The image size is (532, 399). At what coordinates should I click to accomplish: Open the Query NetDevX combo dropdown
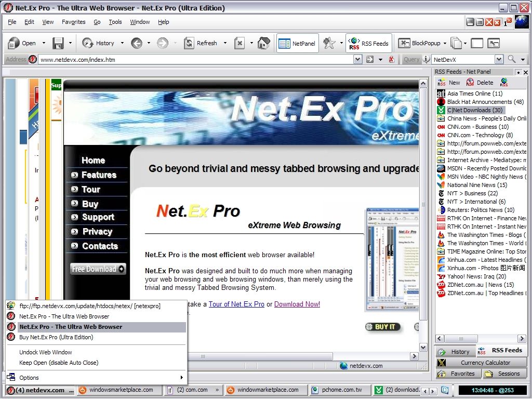(x=498, y=59)
